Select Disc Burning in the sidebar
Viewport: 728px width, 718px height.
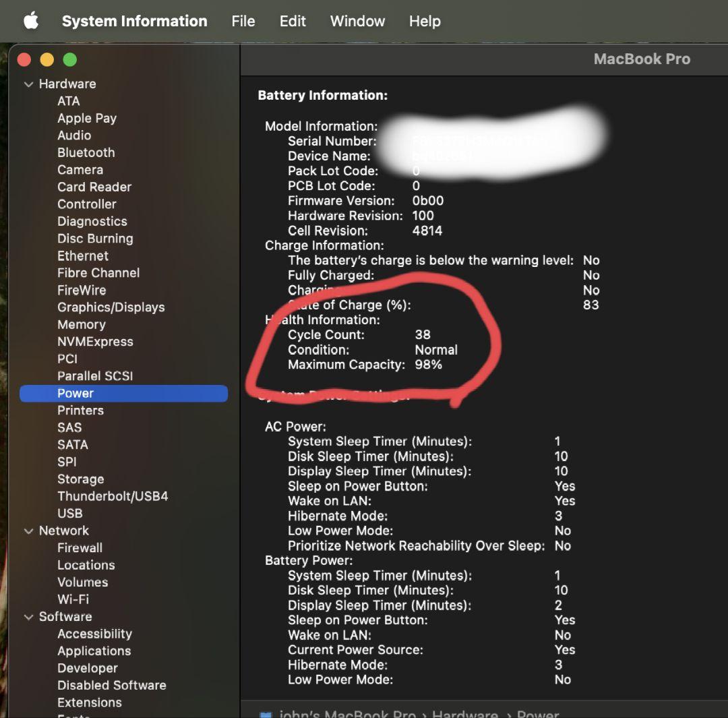click(95, 239)
